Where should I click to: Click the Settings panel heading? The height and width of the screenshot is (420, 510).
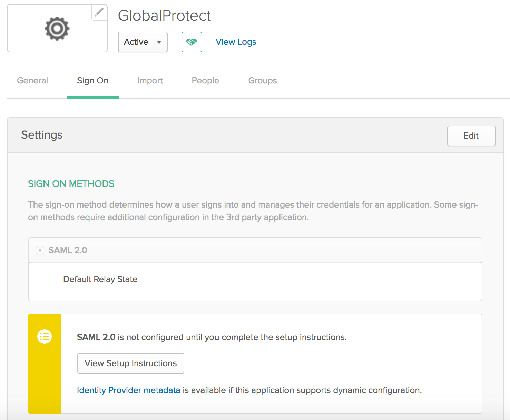[x=42, y=135]
